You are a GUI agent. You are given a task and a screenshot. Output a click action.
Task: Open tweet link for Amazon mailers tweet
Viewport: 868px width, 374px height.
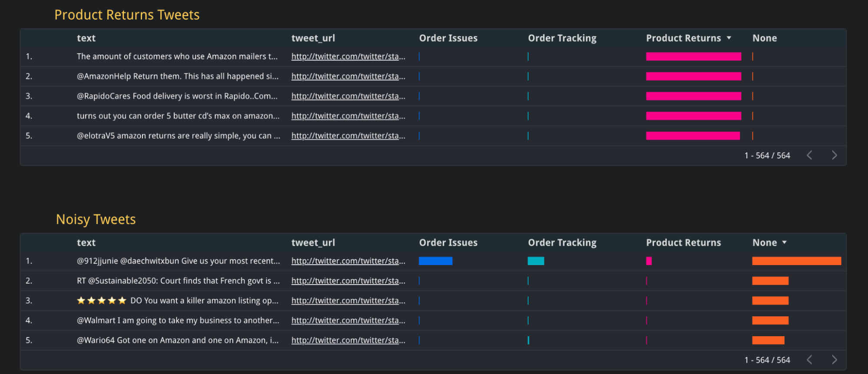[348, 56]
